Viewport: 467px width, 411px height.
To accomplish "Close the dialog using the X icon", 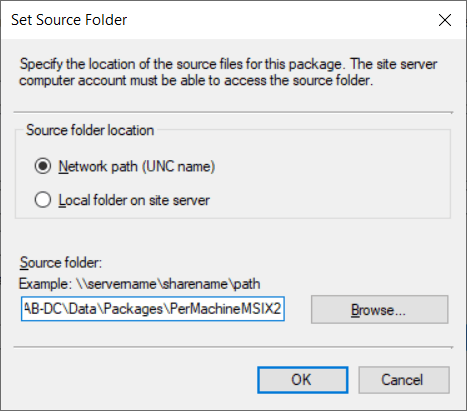I will pyautogui.click(x=445, y=20).
